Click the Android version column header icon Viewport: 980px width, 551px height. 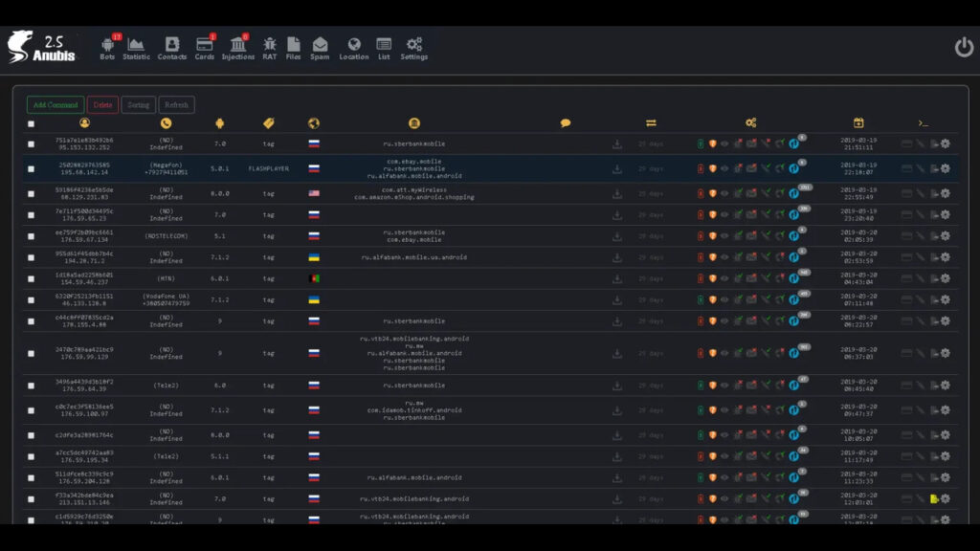(219, 123)
